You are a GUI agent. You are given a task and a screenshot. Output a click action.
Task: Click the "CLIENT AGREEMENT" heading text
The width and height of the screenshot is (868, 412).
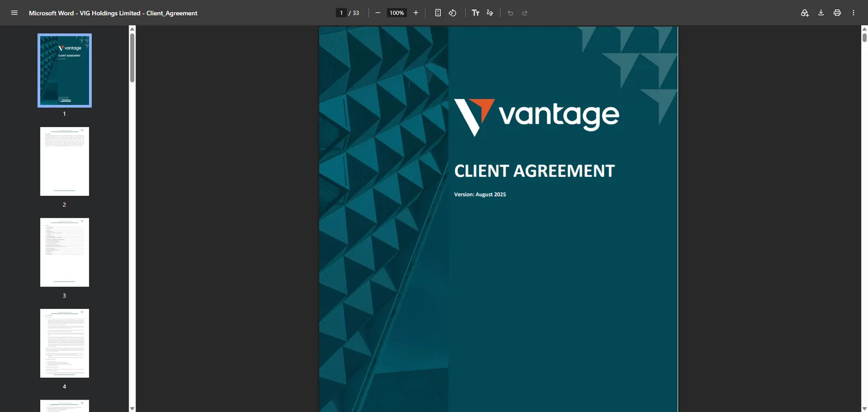(534, 171)
